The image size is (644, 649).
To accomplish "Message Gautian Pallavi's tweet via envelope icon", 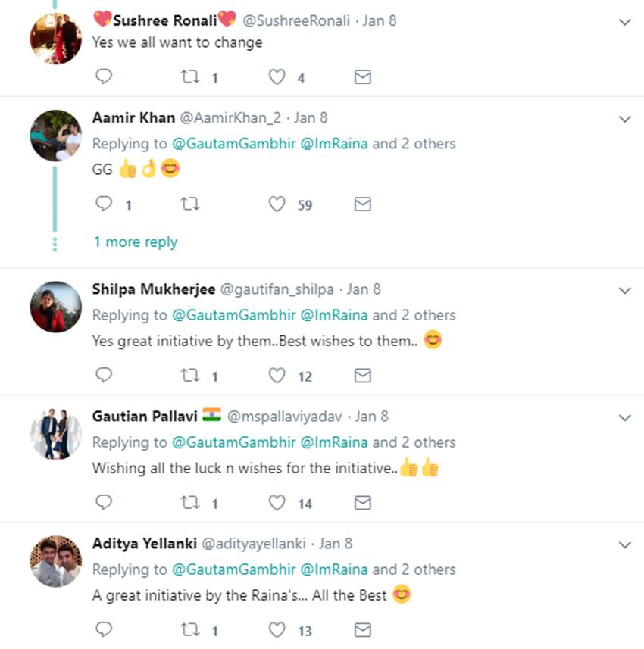I will (x=363, y=503).
